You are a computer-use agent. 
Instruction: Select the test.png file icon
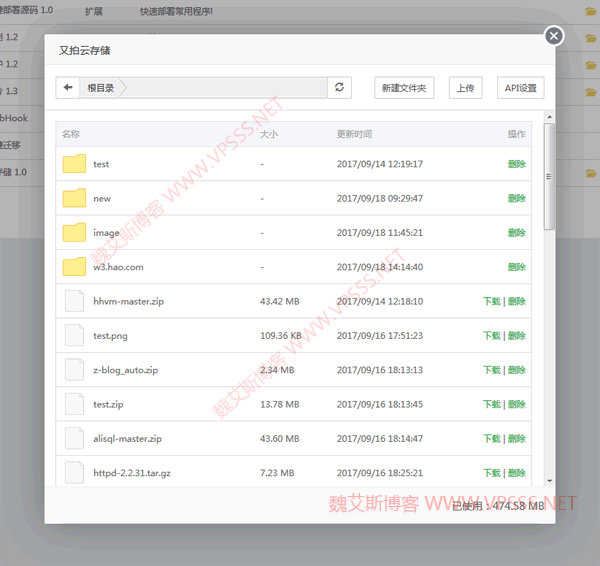click(75, 336)
